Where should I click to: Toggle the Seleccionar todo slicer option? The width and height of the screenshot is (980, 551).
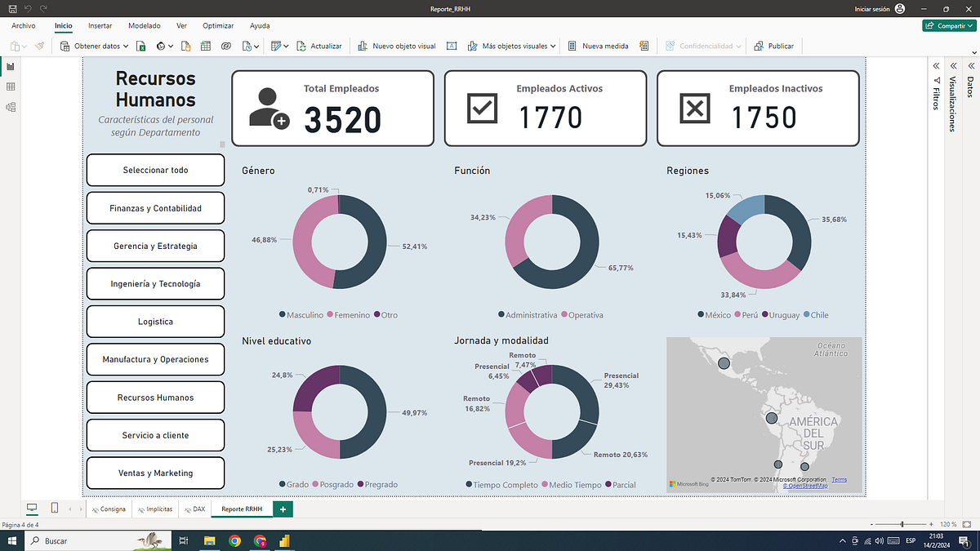point(155,170)
